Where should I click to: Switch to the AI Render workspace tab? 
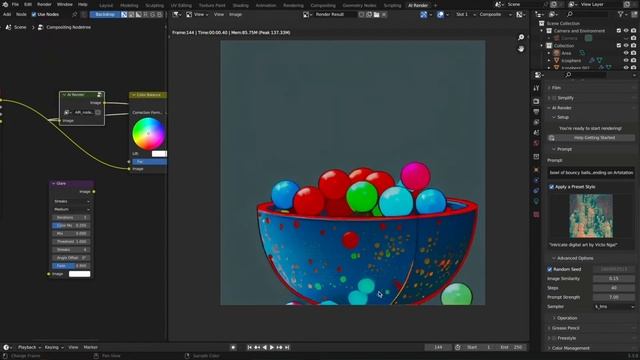point(418,5)
